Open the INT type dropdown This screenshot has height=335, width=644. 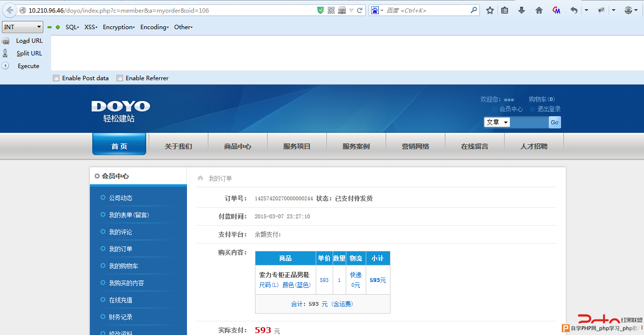point(23,27)
